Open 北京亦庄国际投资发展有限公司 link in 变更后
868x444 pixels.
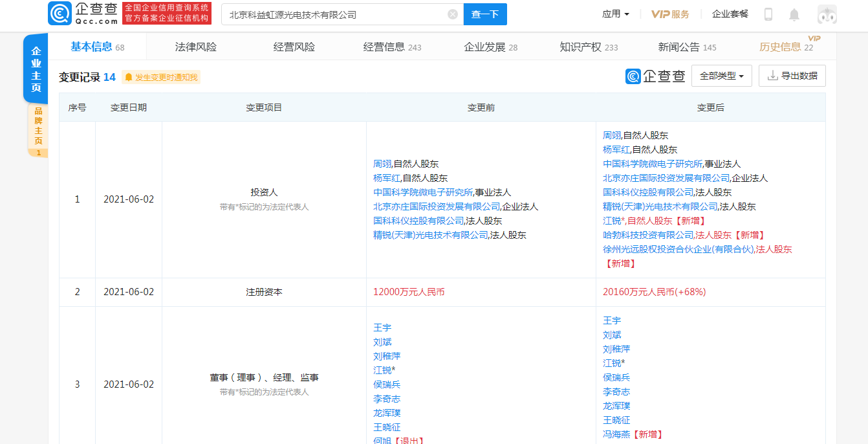(666, 178)
